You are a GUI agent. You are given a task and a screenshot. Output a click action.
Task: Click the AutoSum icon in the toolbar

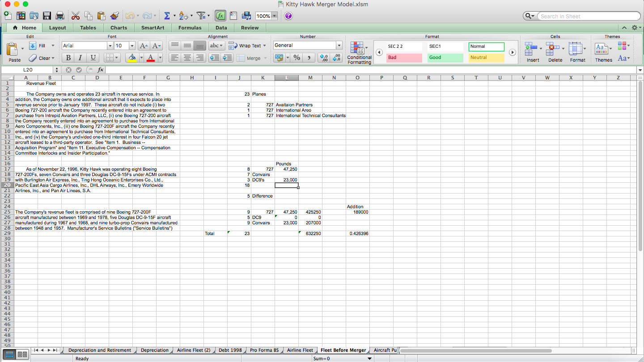coord(167,15)
